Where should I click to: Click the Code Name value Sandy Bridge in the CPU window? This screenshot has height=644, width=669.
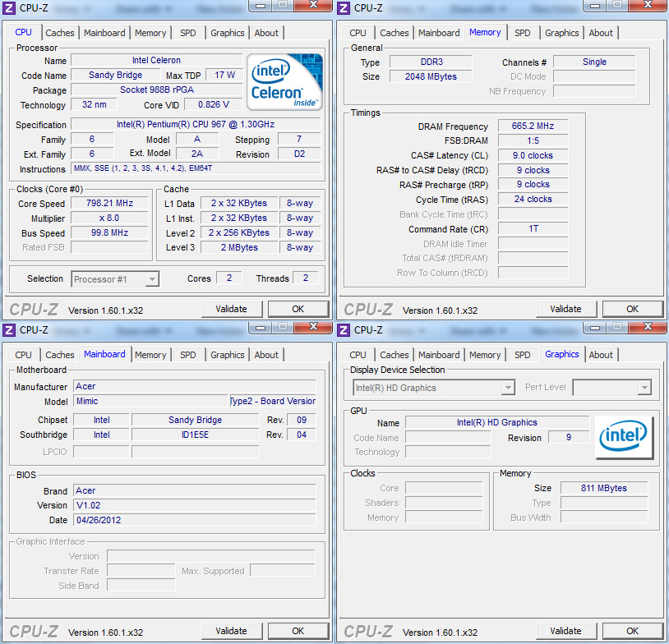click(x=116, y=75)
